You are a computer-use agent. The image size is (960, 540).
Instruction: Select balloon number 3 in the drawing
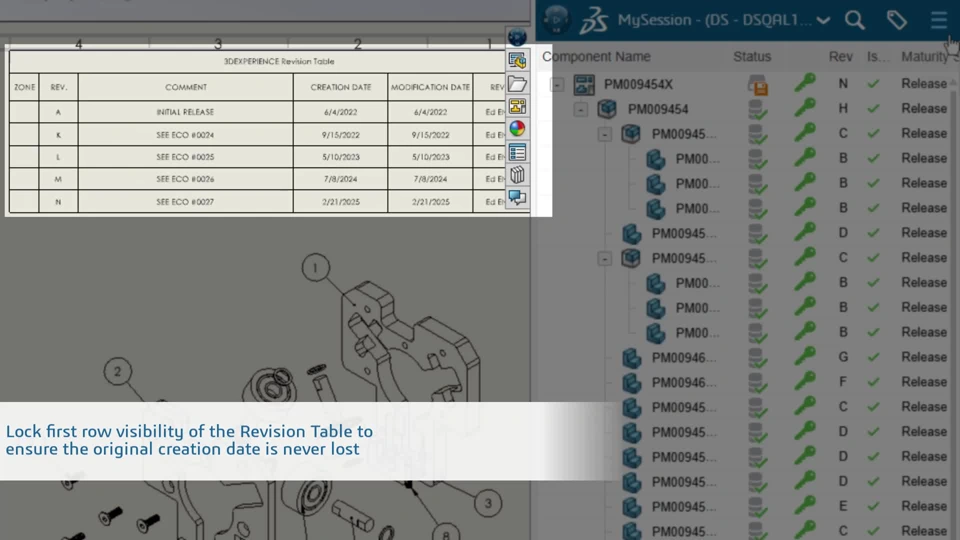488,503
